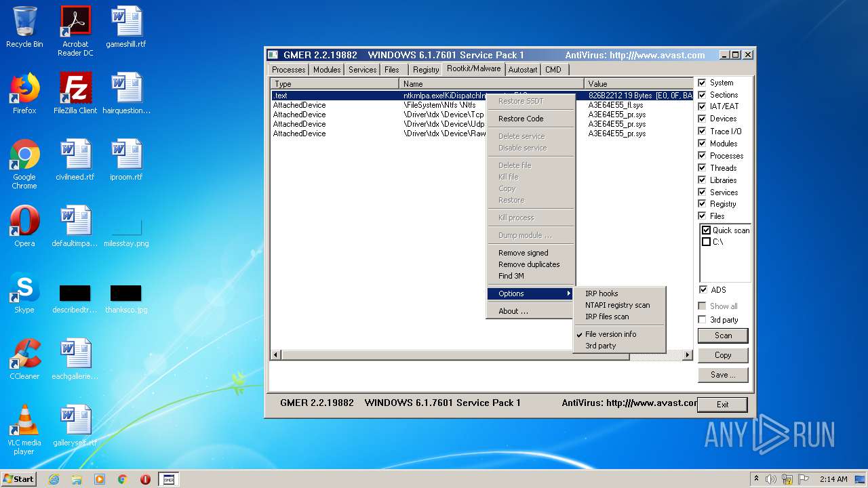Screen dimensions: 868x488
Task: Launch Google Chrome desktop shortcut
Action: point(24,164)
